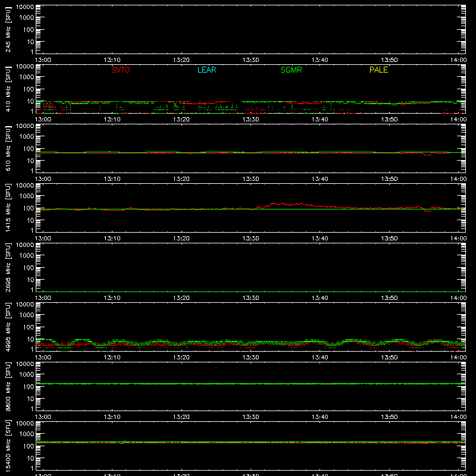
Task: Click 13:40 tick label below 1415 MHz panel
Action: pos(320,239)
